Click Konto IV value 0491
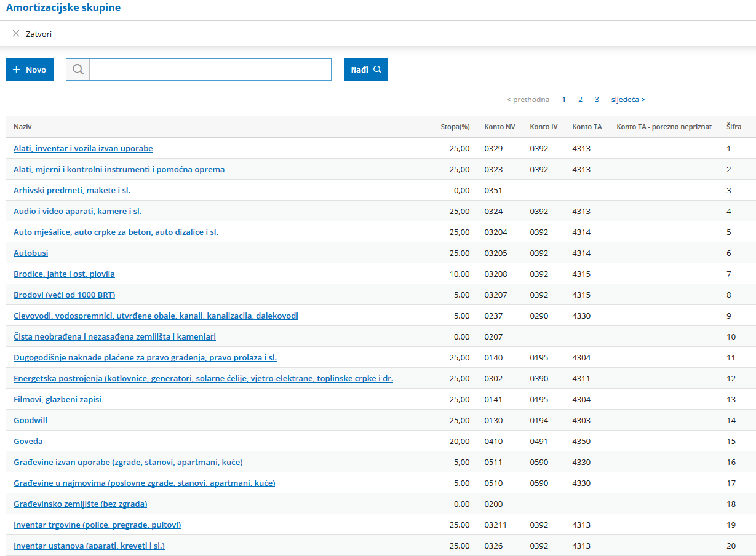The width and height of the screenshot is (756, 556). pyautogui.click(x=539, y=441)
